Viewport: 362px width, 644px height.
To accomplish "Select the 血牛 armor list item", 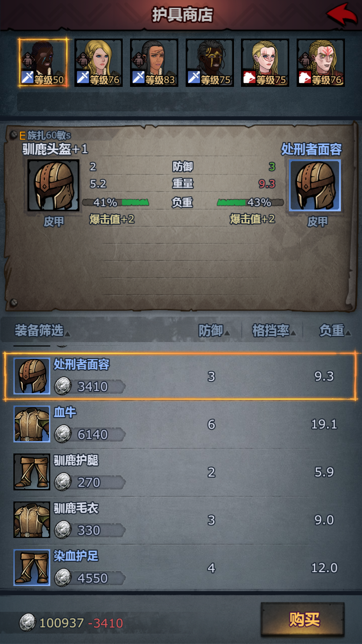I will (x=181, y=424).
